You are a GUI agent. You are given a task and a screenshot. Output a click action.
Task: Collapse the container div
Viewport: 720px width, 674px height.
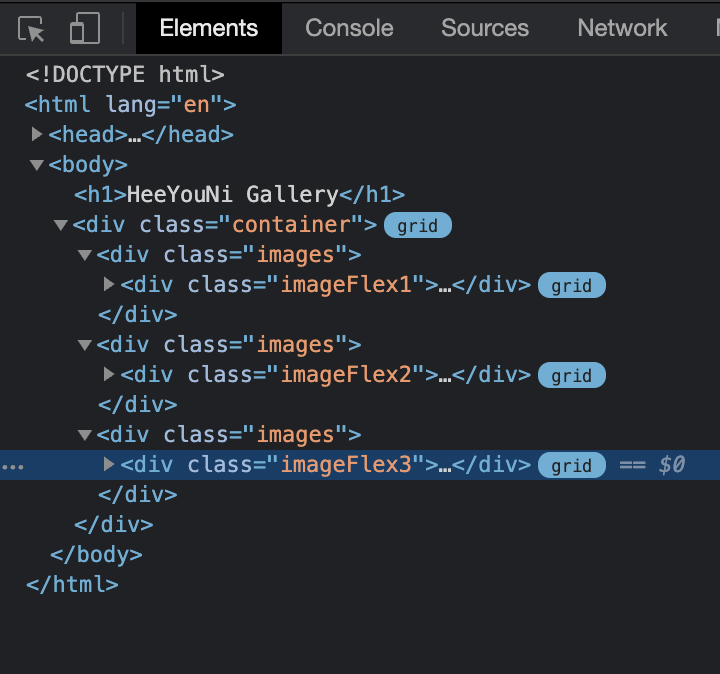pyautogui.click(x=61, y=225)
